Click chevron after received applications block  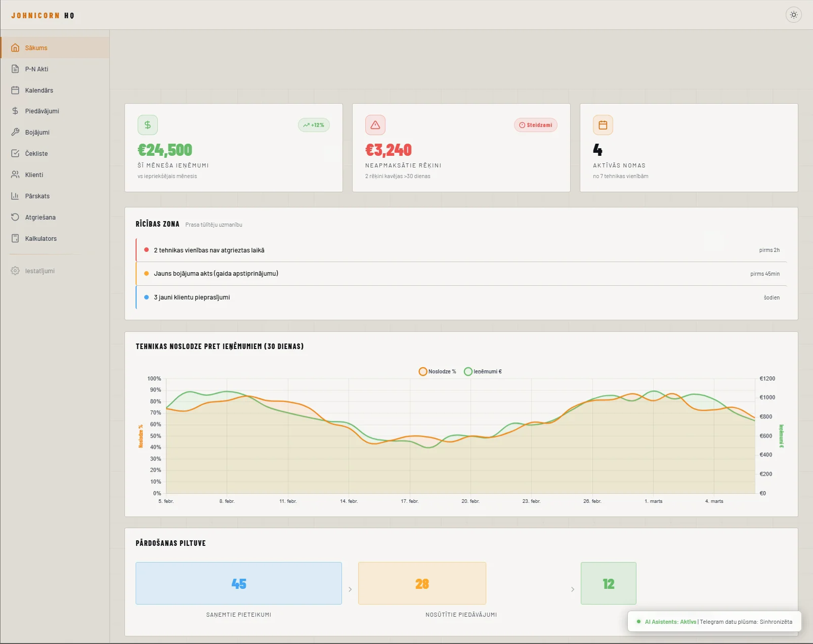point(350,589)
